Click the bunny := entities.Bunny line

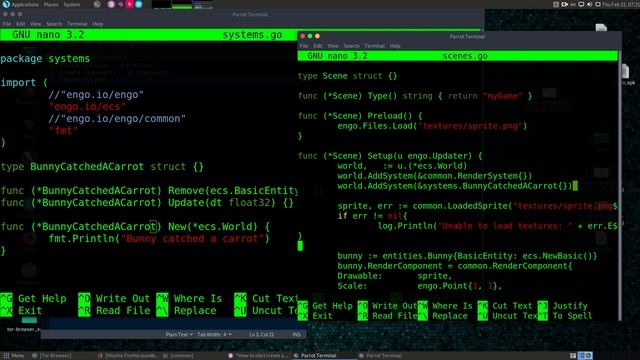click(x=467, y=256)
